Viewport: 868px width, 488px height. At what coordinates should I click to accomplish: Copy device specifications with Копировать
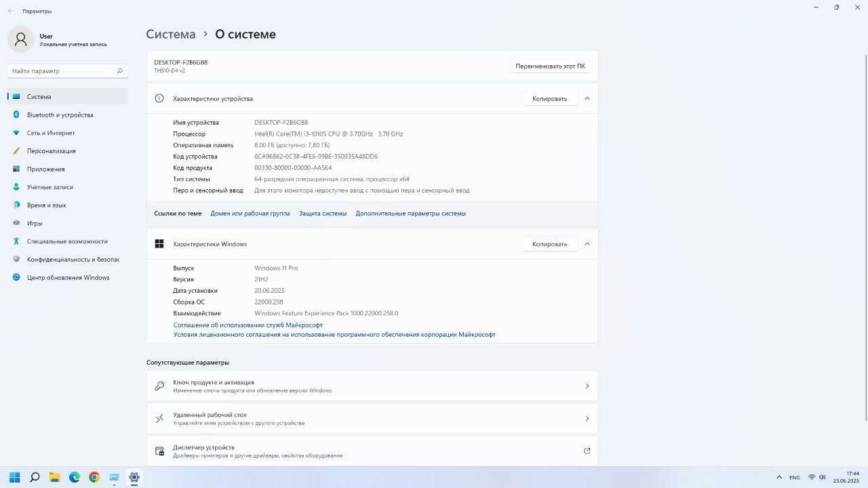pos(549,98)
